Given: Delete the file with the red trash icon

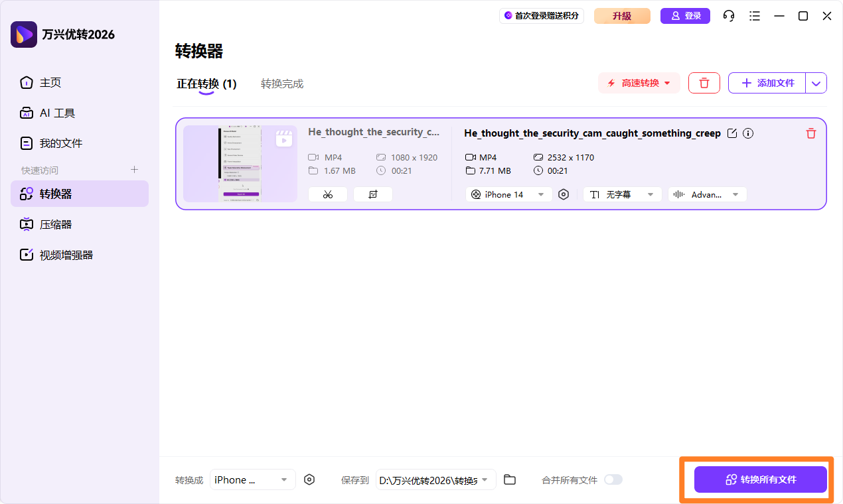Looking at the screenshot, I should [810, 133].
